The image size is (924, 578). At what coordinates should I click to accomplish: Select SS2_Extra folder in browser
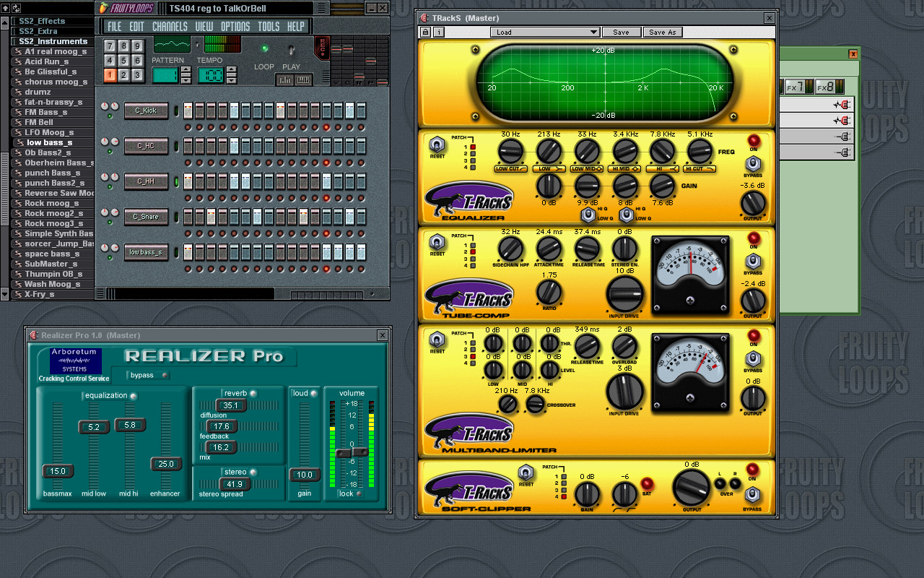pyautogui.click(x=38, y=31)
